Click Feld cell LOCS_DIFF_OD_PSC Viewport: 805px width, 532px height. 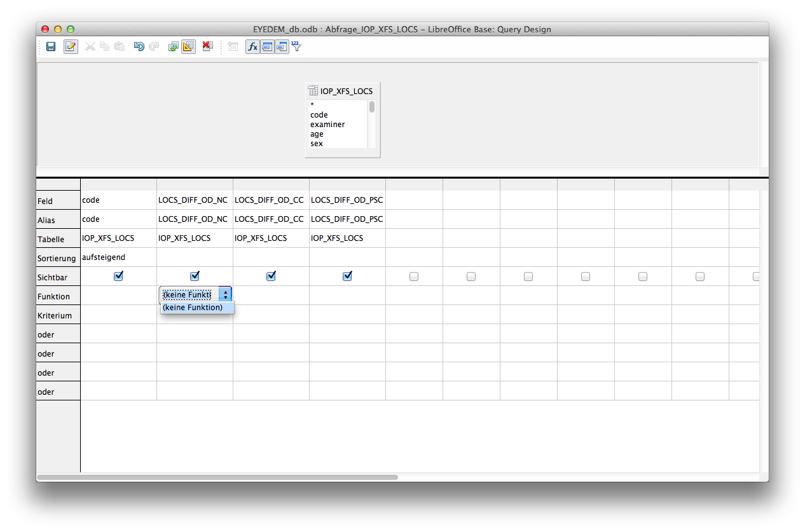(347, 200)
